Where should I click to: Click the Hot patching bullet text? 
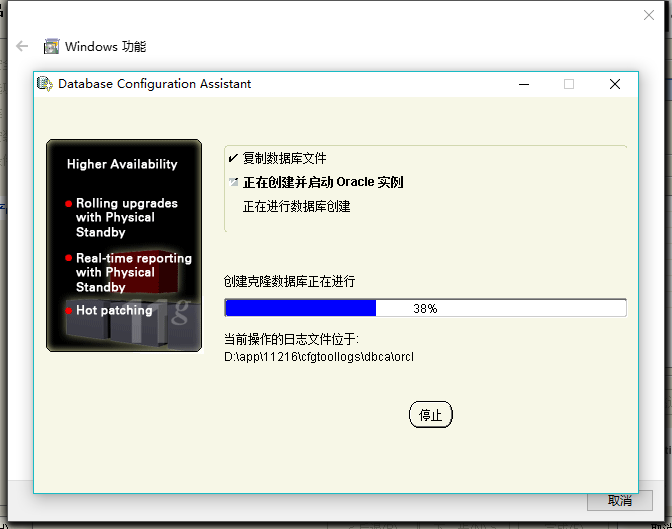click(114, 310)
